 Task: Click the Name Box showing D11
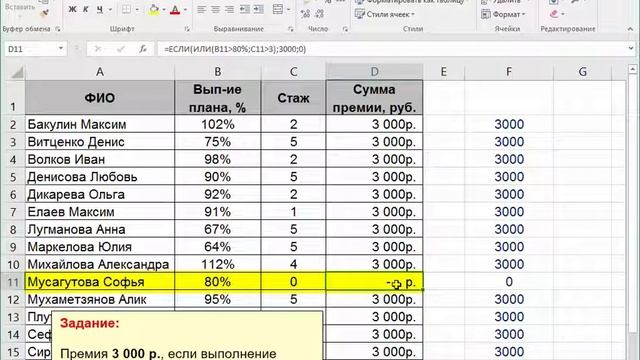coord(31,49)
